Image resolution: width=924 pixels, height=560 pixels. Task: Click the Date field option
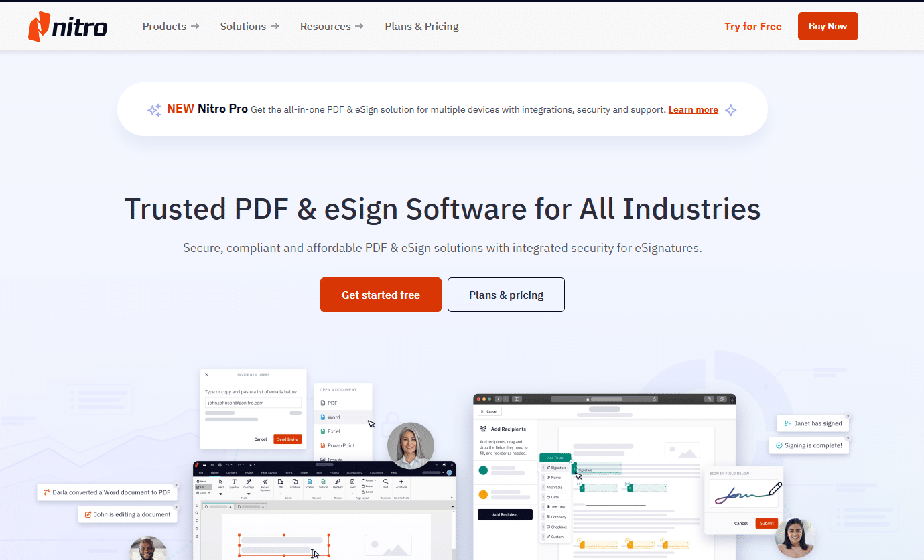click(x=556, y=497)
